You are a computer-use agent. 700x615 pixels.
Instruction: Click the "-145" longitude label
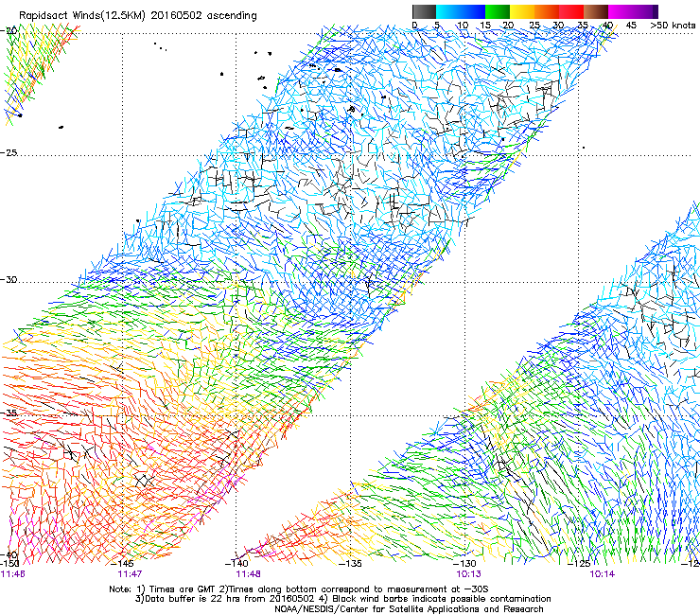coord(122,564)
